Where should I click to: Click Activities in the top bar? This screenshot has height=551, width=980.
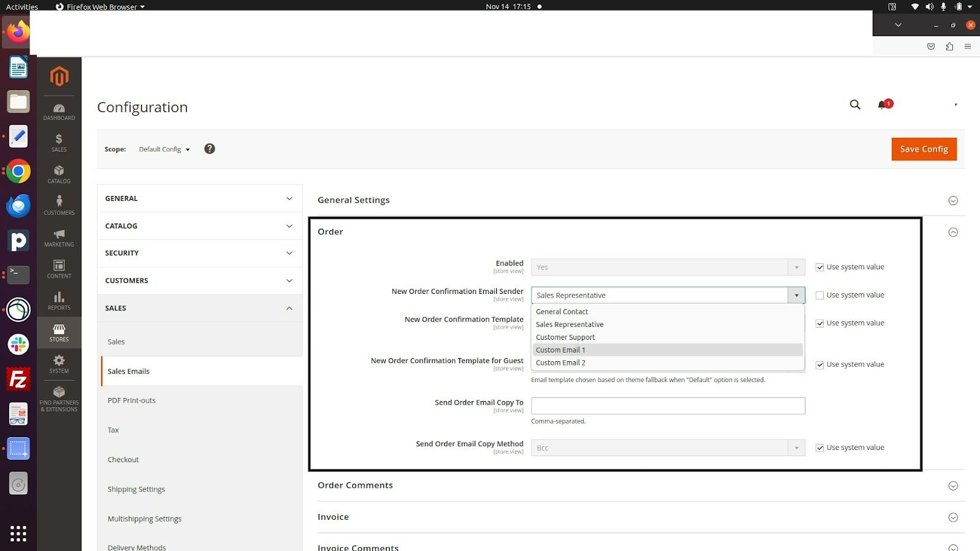pos(21,7)
